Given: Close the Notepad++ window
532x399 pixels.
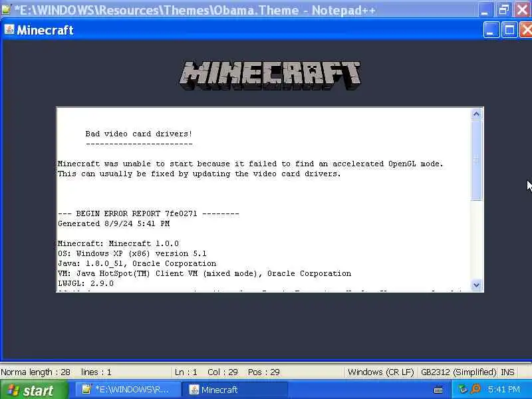Looking at the screenshot, I should (523, 10).
